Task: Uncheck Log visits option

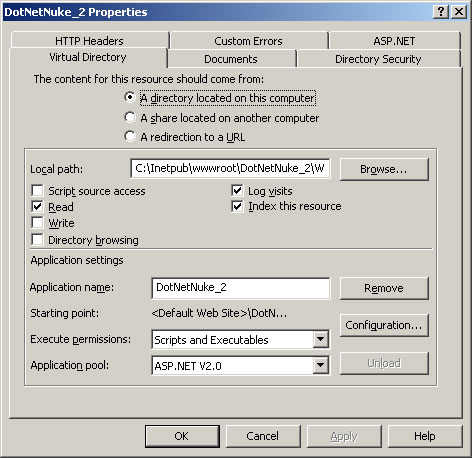Action: pyautogui.click(x=237, y=191)
